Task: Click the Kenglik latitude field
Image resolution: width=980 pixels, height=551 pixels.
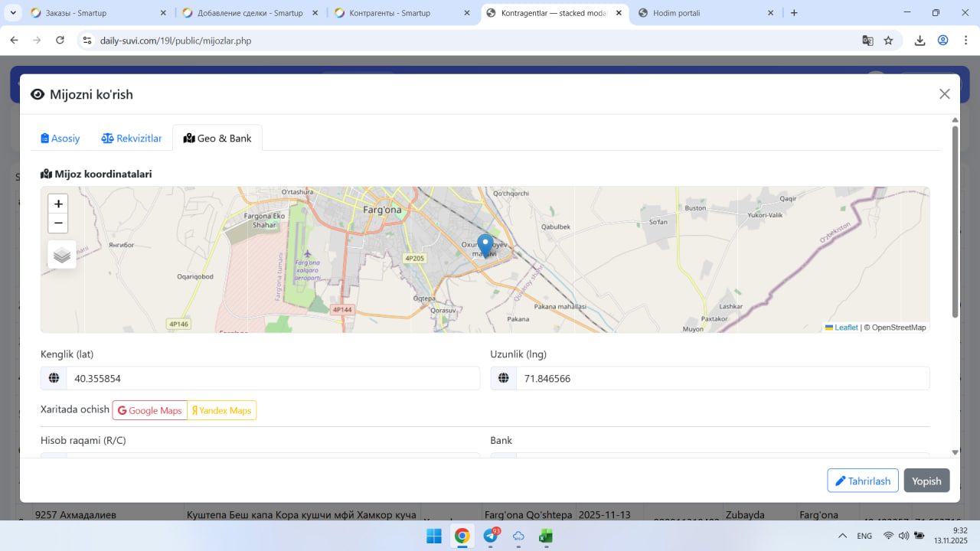Action: (x=272, y=379)
